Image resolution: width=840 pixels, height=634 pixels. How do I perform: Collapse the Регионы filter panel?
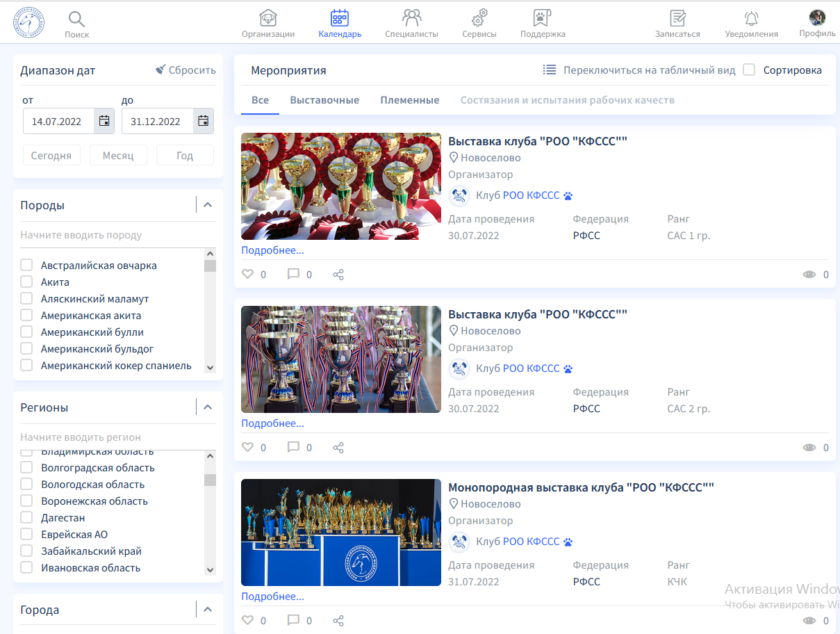(x=207, y=407)
